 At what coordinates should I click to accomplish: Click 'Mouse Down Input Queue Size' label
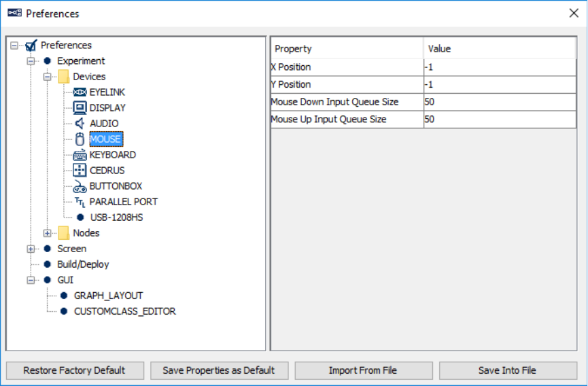(334, 102)
